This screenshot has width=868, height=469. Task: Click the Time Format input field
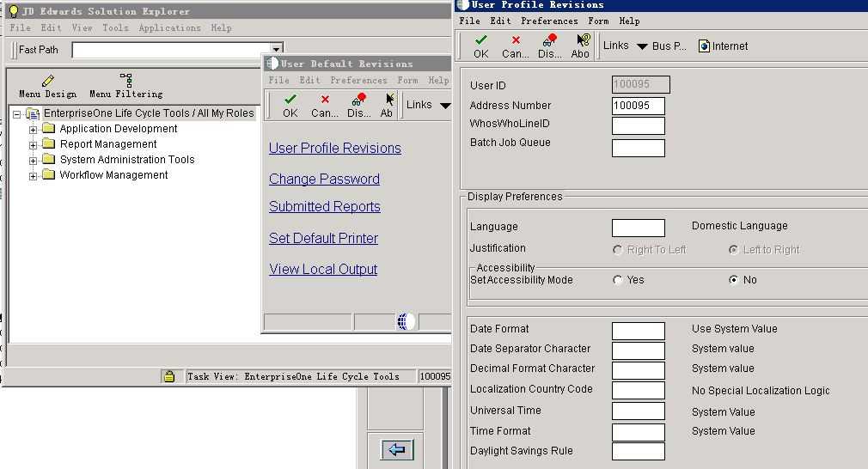[639, 432]
